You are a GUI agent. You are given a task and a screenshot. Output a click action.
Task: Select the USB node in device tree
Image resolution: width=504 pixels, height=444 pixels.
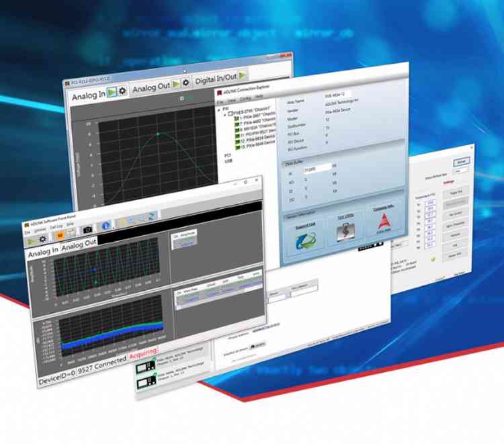point(228,161)
